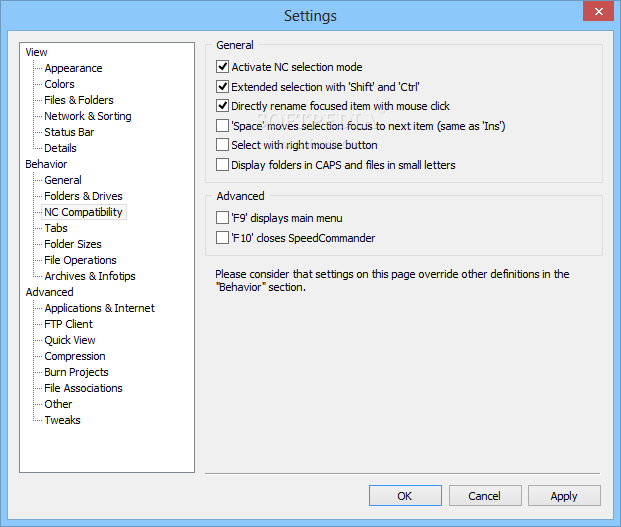Enable 'Space' moves selection focus to next item

click(x=222, y=126)
